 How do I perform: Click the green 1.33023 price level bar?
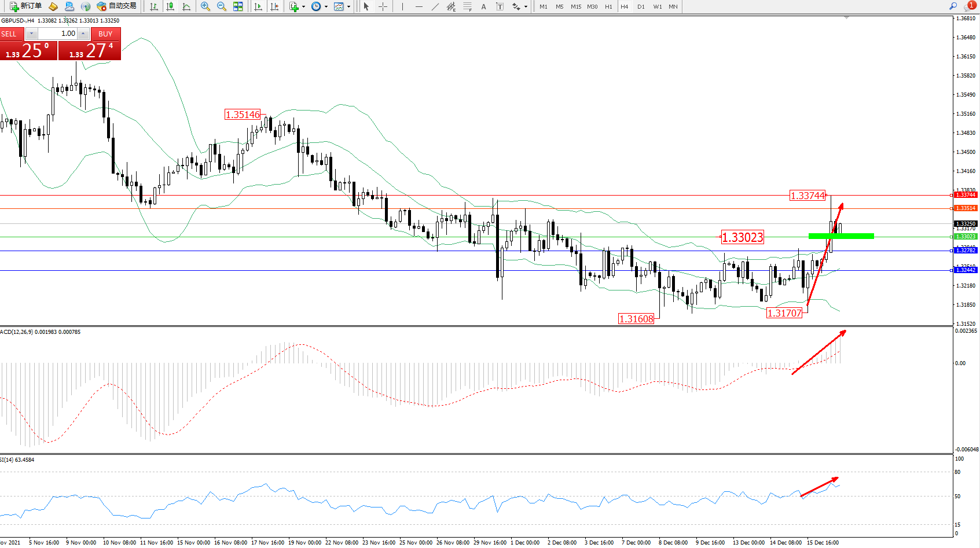point(841,236)
